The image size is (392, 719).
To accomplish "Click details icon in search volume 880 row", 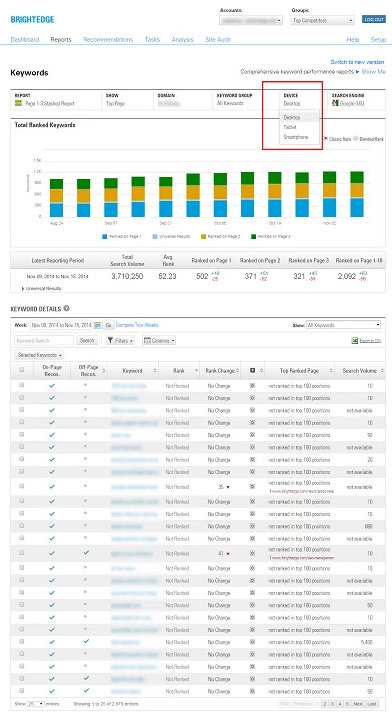I will click(x=252, y=526).
